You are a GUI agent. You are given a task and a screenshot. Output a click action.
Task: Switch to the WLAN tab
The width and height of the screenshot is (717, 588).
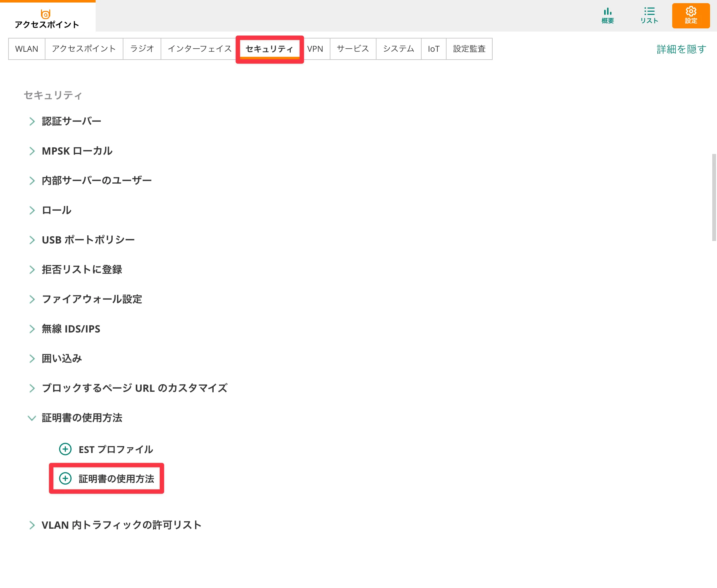[x=27, y=49]
